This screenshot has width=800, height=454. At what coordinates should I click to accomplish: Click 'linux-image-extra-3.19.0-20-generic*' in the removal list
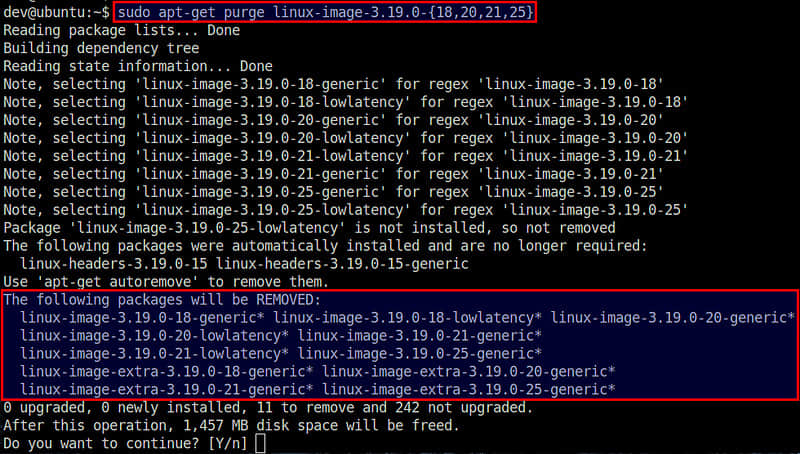[x=469, y=372]
